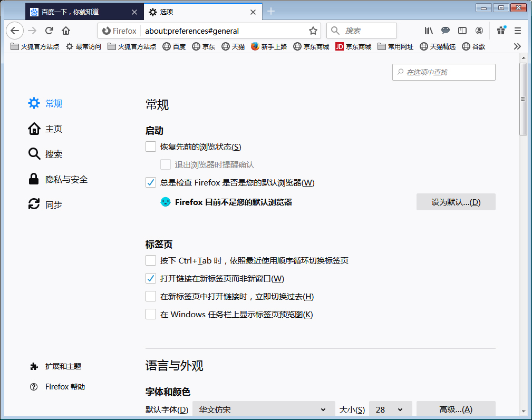Uncheck 总是检查 Firefox 是否是您的默认浏览器
Screen dimensions: 532x420
[150, 182]
